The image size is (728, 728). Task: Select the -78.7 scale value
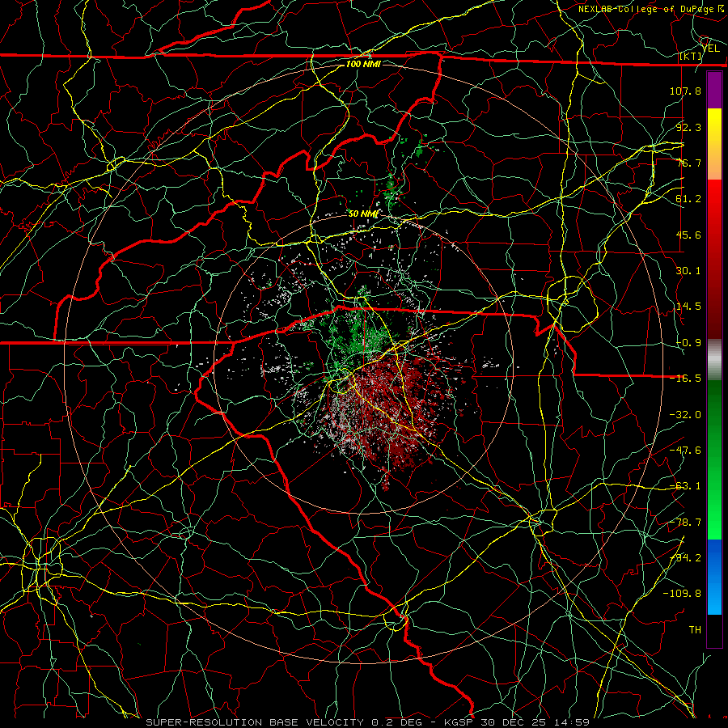click(685, 523)
